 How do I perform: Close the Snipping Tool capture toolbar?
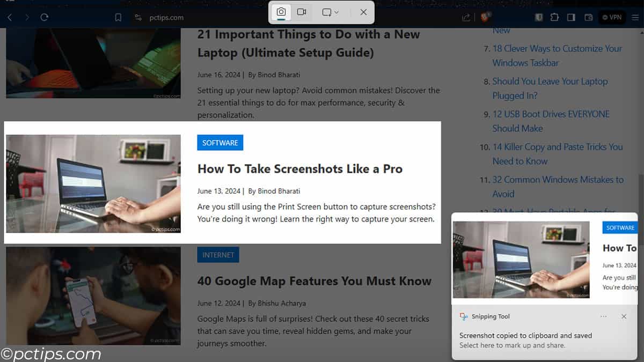pyautogui.click(x=363, y=12)
